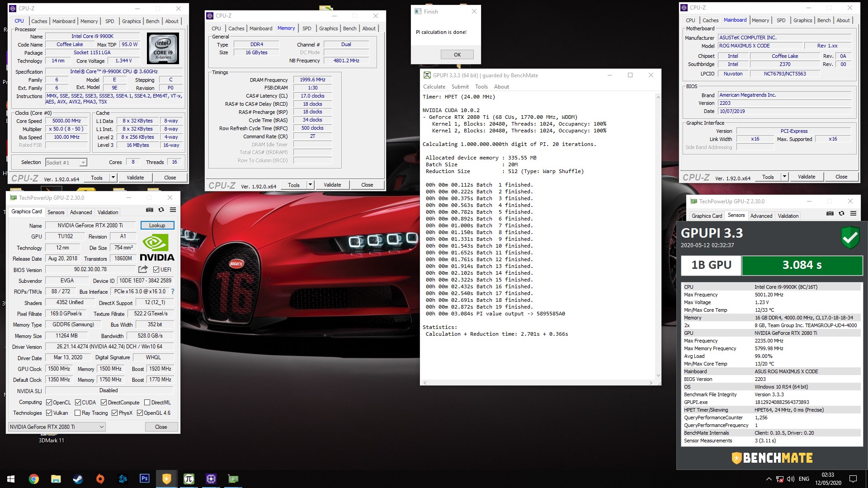Open the Calculate menu in GPUPI
The width and height of the screenshot is (868, 488).
coord(434,87)
